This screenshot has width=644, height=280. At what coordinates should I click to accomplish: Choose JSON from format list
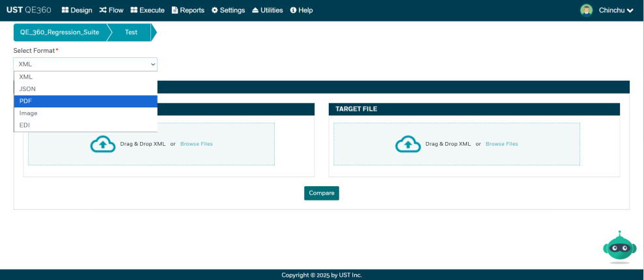27,89
